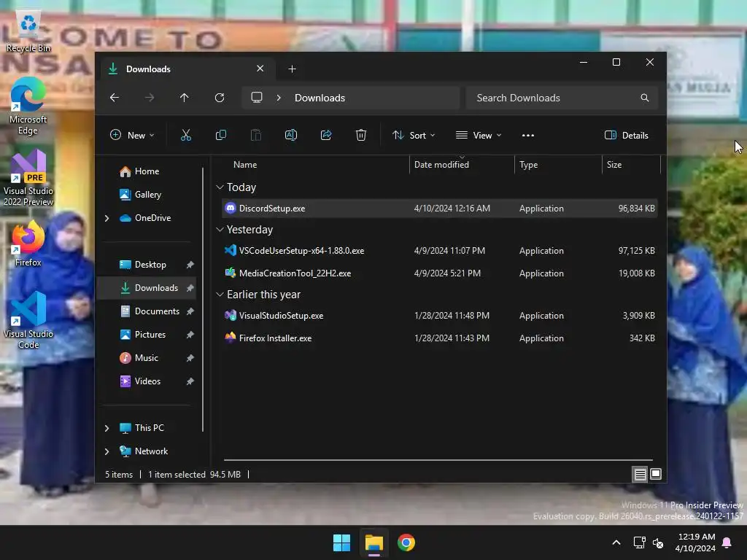Click the Rename icon in toolbar
Image resolution: width=747 pixels, height=560 pixels.
point(291,135)
